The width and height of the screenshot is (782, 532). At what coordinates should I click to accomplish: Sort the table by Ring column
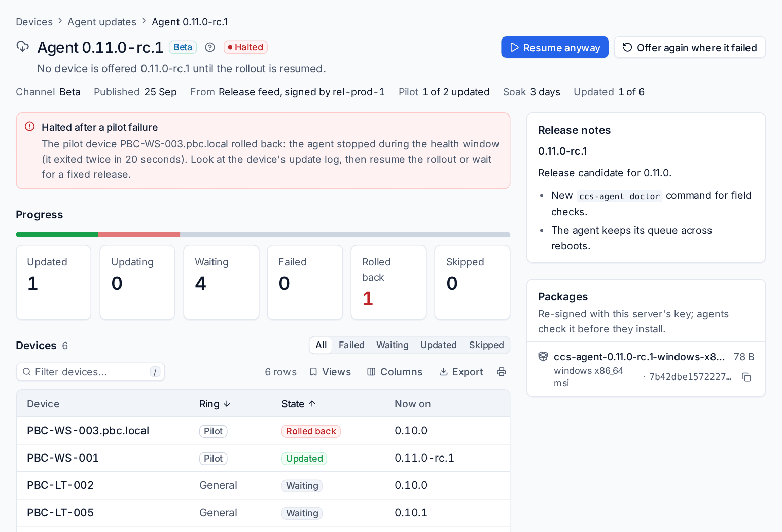(215, 404)
